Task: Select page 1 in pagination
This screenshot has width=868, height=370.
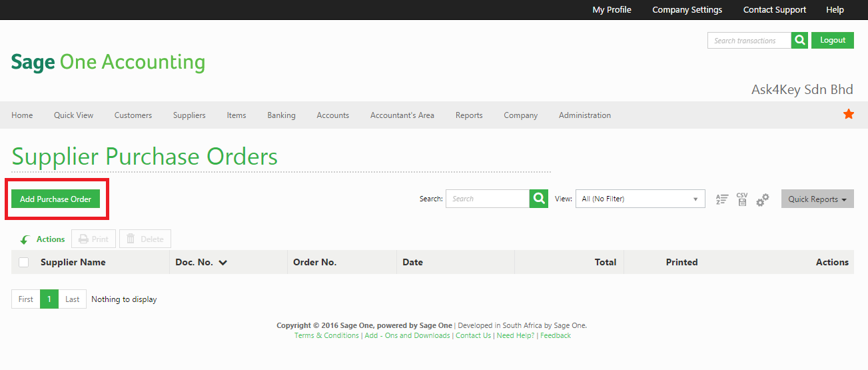Action: (49, 299)
